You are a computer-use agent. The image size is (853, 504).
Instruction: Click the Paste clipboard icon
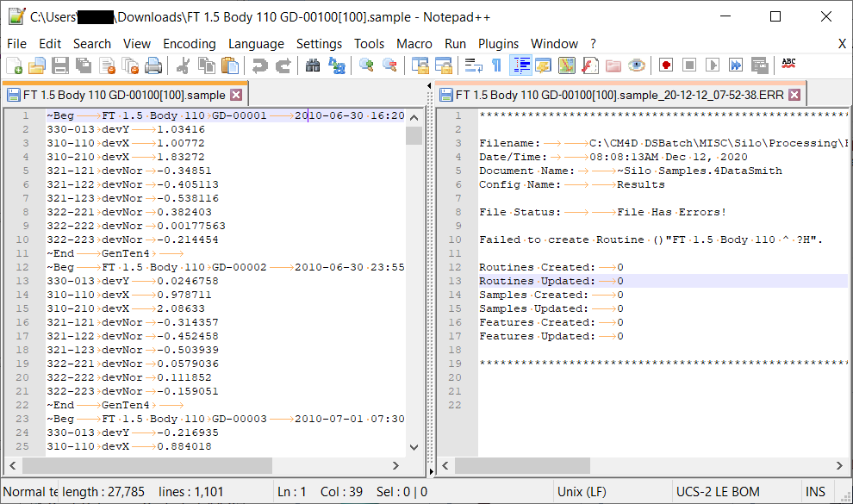click(230, 65)
